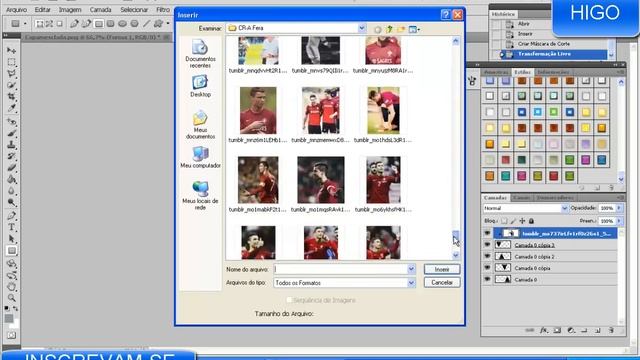This screenshot has width=640, height=360.
Task: Select the Lasso tool
Action: (11, 74)
